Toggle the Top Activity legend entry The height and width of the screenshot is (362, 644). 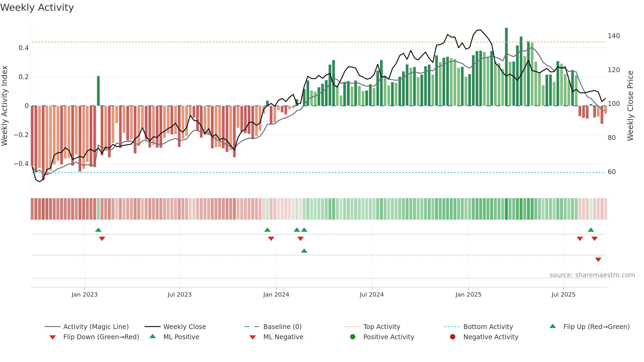[372, 327]
